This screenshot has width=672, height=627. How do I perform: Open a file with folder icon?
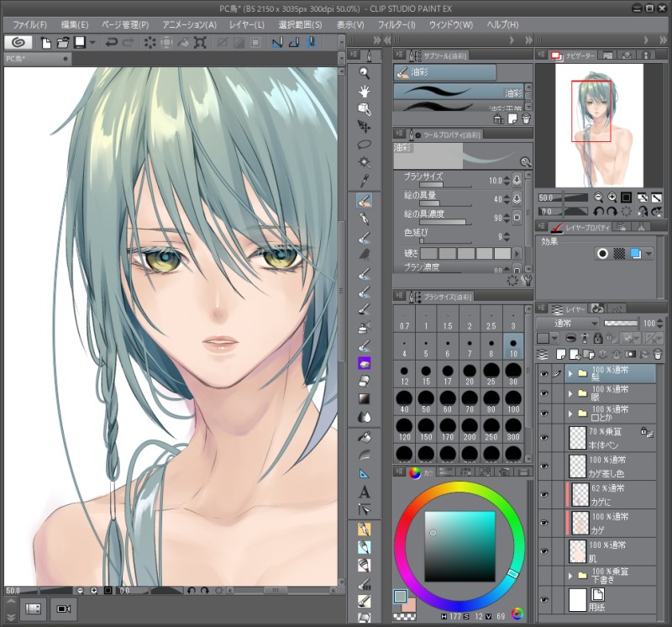click(63, 43)
